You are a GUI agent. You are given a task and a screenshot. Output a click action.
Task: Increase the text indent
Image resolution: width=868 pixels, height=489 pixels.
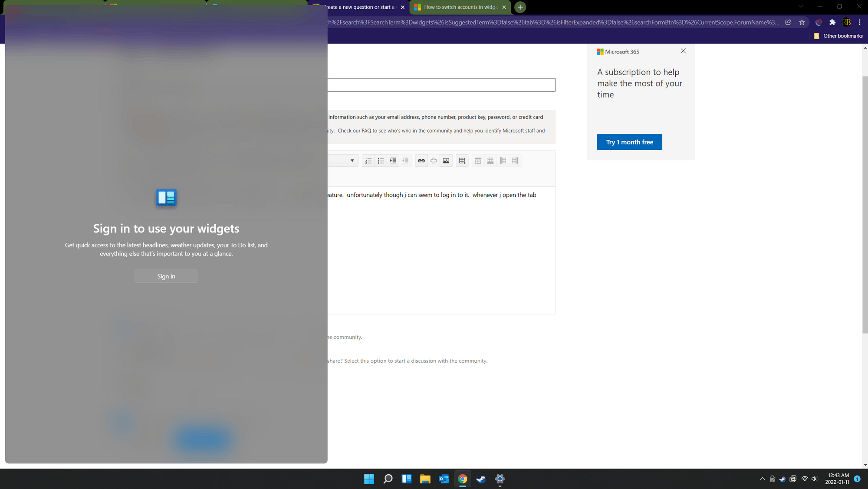tap(393, 160)
